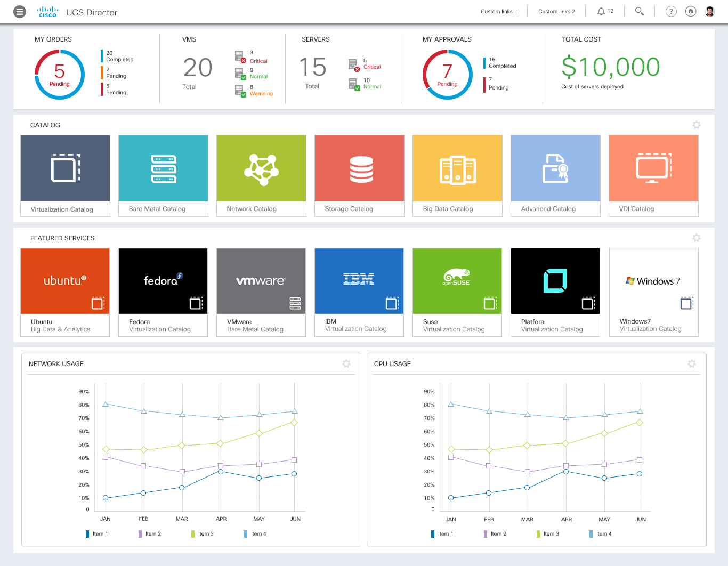Click the 16 Completed approvals entry
Screen dimensions: 728x566
point(500,62)
